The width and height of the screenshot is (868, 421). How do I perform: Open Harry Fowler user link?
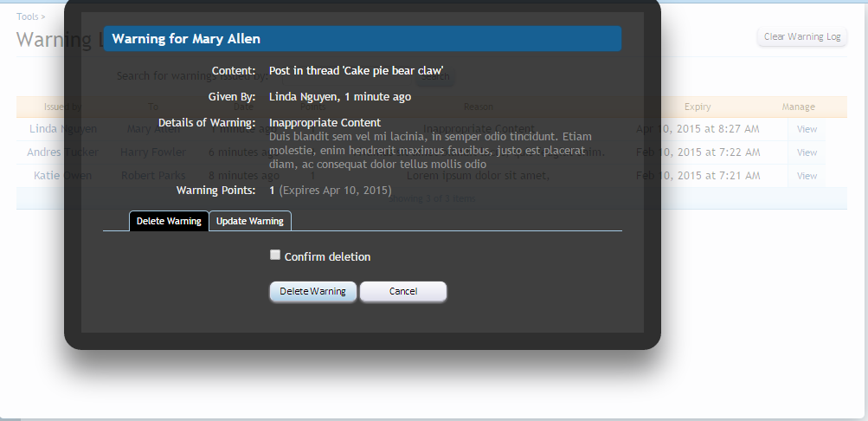(x=153, y=152)
